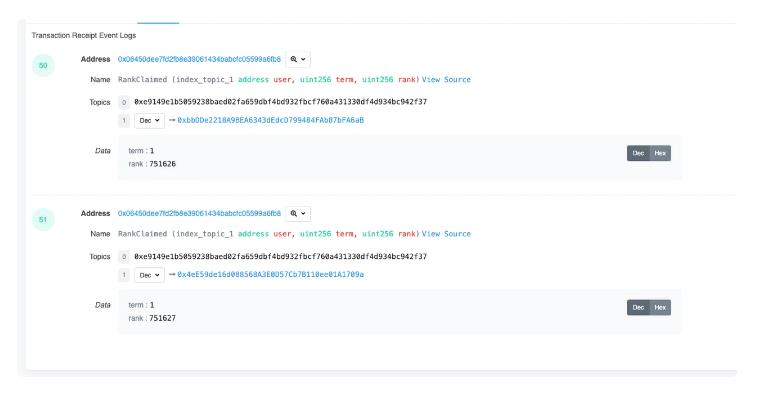Click the green log index 50 badge
Image resolution: width=773 pixels, height=394 pixels.
(x=43, y=66)
